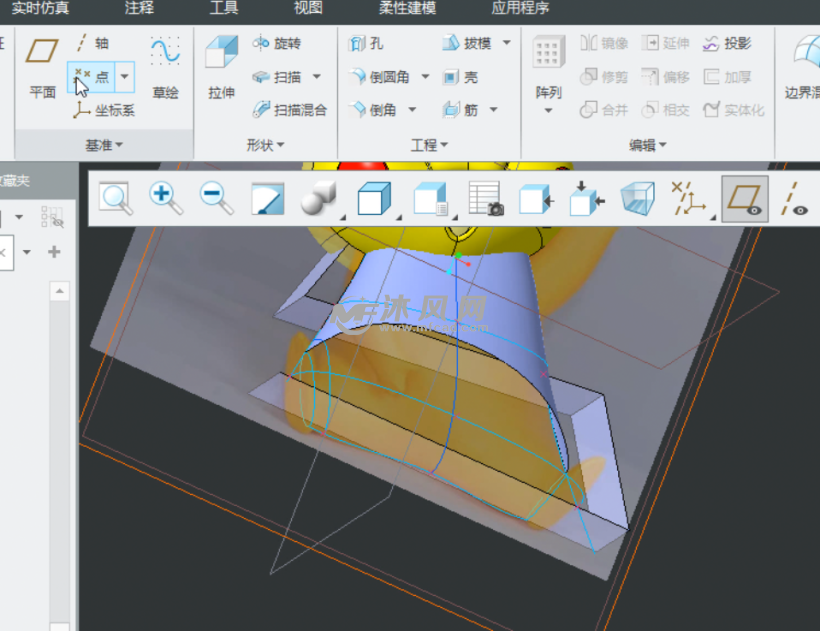
Task: Click the plus button in left panel
Action: click(x=54, y=252)
